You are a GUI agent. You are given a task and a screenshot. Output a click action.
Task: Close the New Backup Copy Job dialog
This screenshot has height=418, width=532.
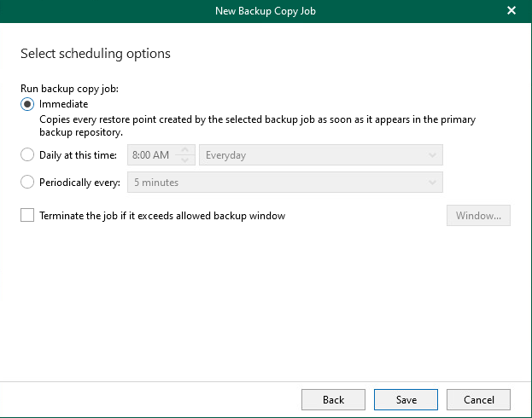point(512,10)
